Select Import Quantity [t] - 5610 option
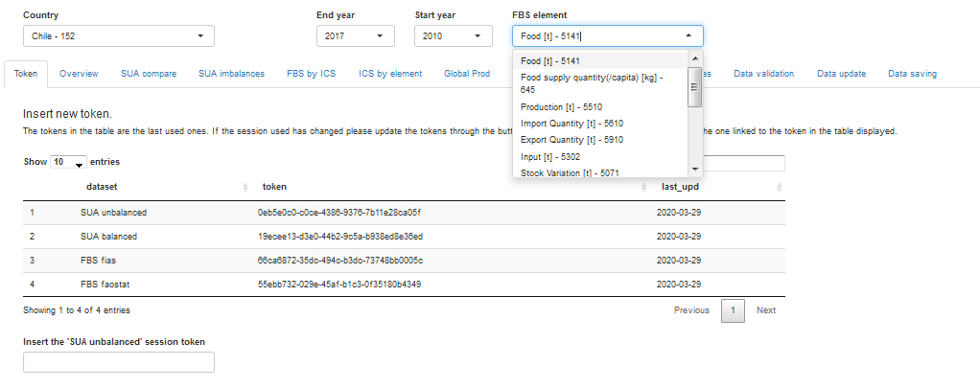The image size is (980, 388). [572, 124]
